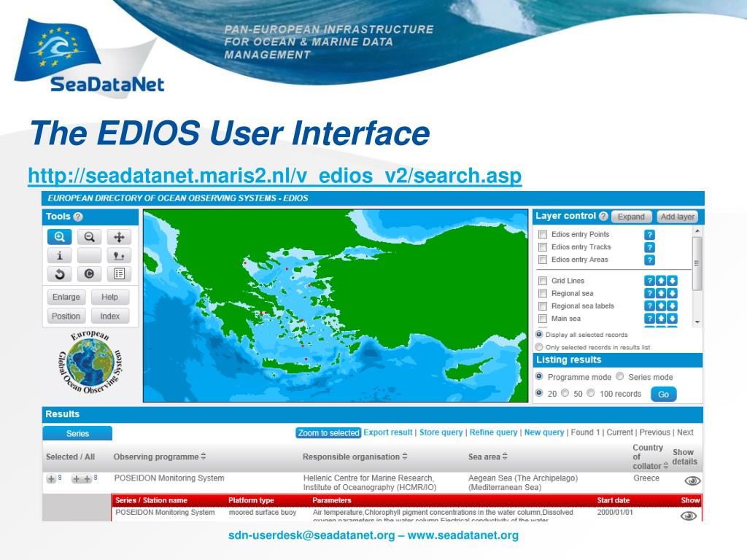Select the zoom out map tool
Screen dimensions: 747x560
[x=89, y=237]
